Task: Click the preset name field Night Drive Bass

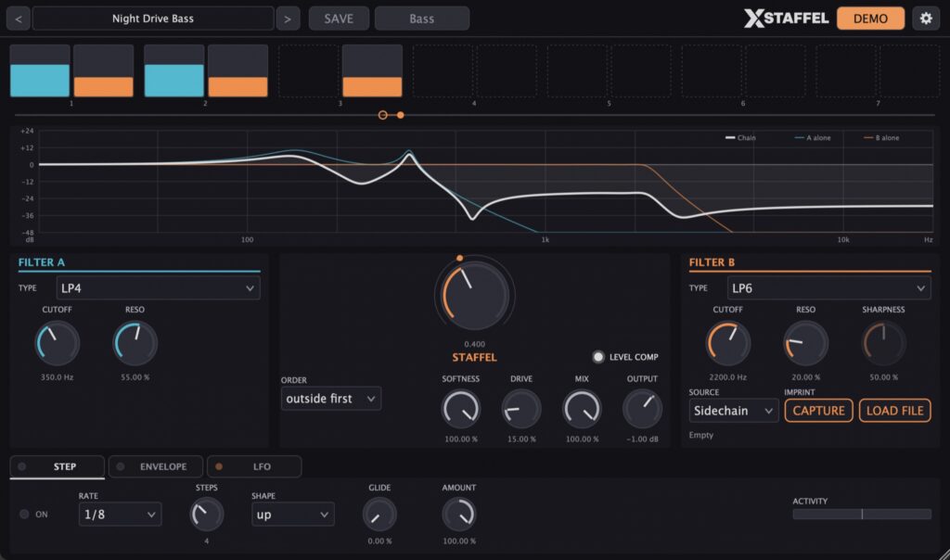Action: (153, 19)
